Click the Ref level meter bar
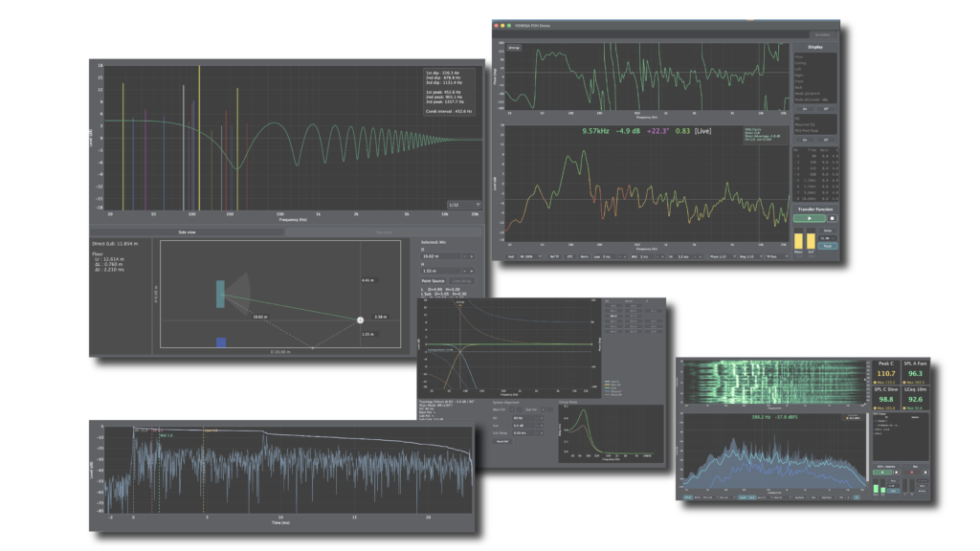 click(x=811, y=238)
